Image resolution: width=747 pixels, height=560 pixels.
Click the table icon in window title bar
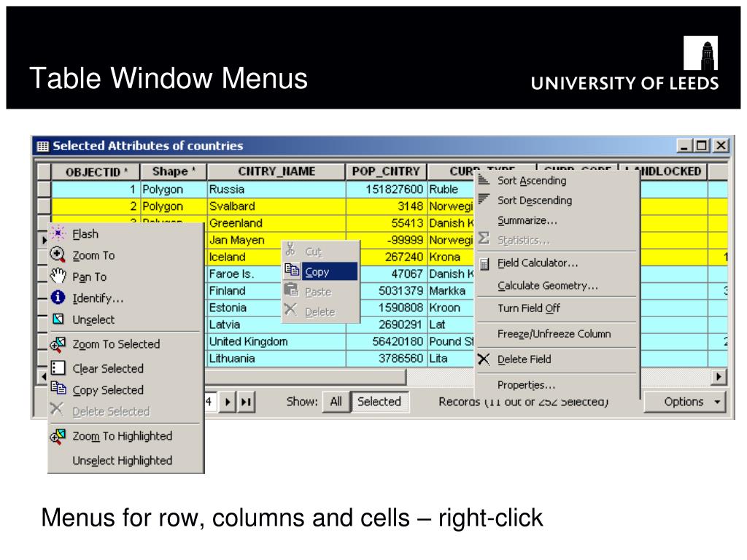coord(42,146)
